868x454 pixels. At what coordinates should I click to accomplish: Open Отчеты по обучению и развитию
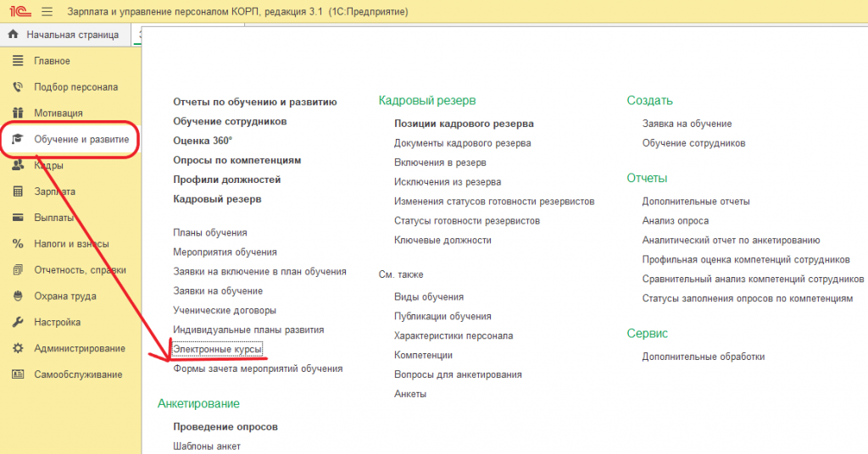click(254, 102)
